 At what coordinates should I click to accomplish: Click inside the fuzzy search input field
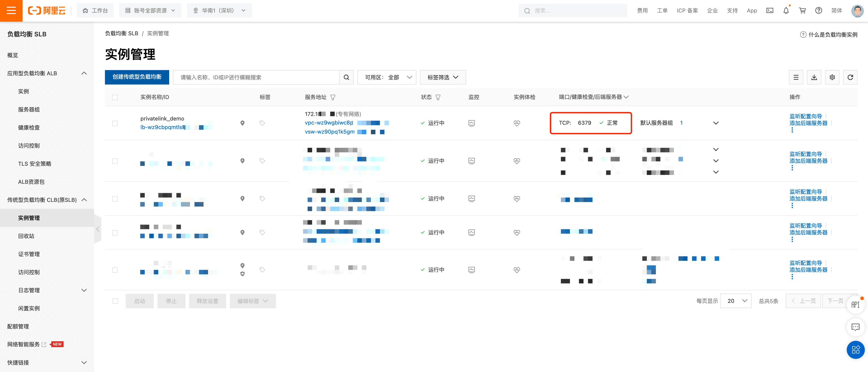[x=256, y=77]
